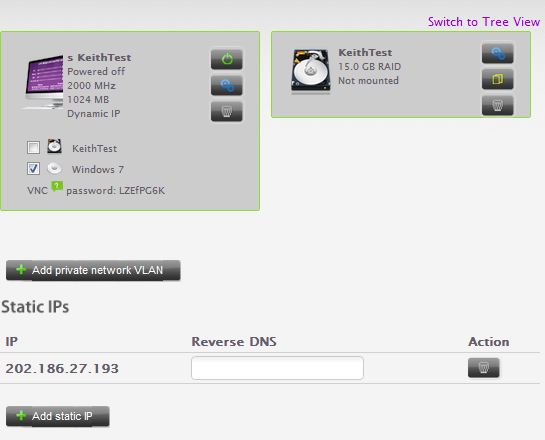Click the hard drive image in drive panel
Screen dimensions: 545x440
click(x=310, y=72)
